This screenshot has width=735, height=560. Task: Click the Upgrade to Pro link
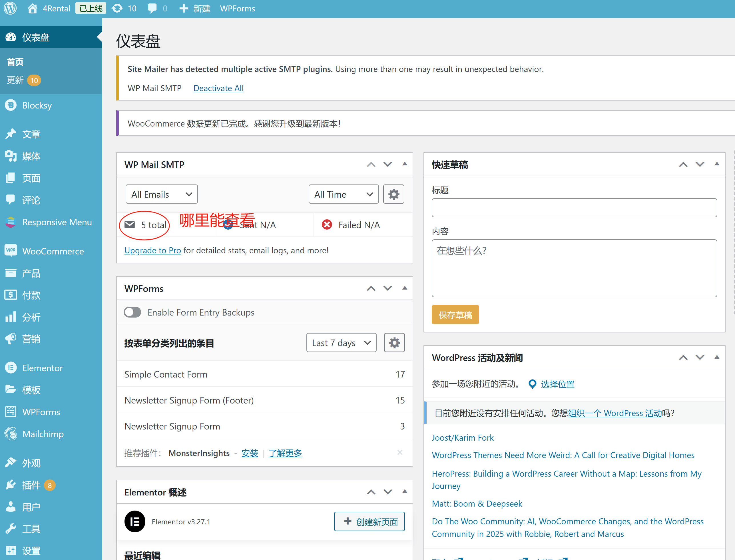click(153, 250)
